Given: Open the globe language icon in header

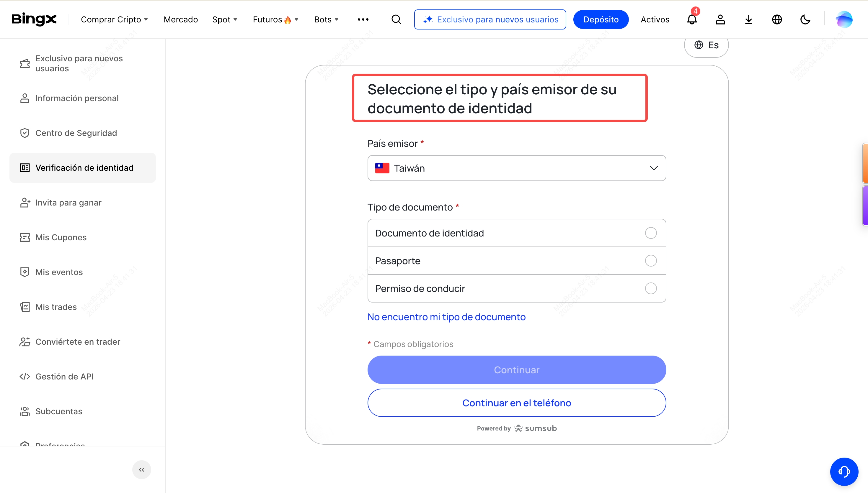Looking at the screenshot, I should pyautogui.click(x=777, y=20).
